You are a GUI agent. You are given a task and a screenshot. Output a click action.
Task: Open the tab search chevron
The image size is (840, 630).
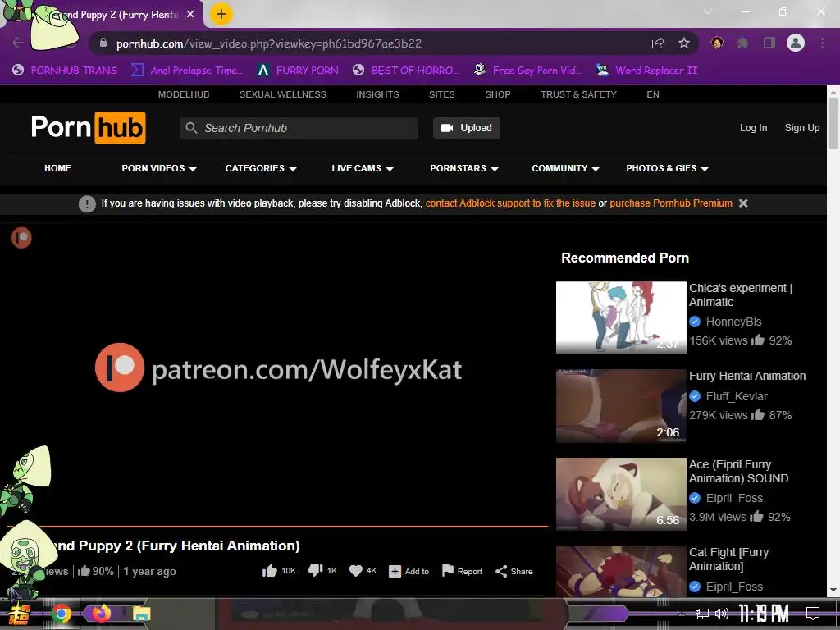708,11
